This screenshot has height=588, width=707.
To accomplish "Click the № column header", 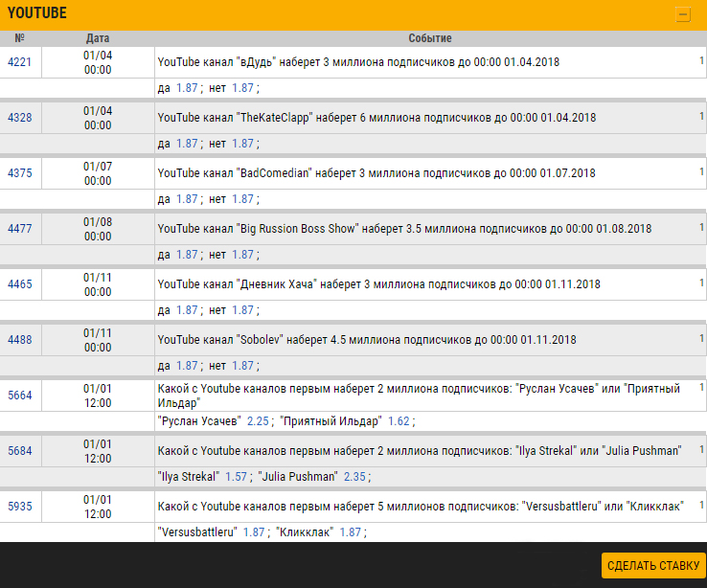I will pyautogui.click(x=20, y=38).
